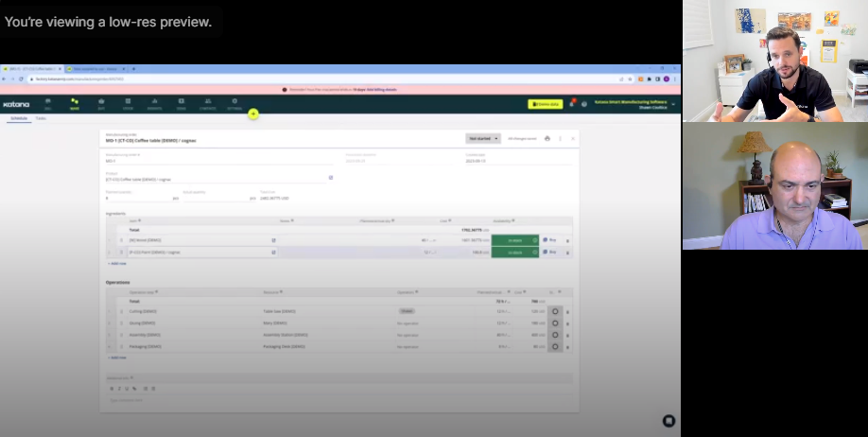Screen dimensions: 868x437
Task: Open the Buy section in Katana navigation
Action: click(101, 104)
